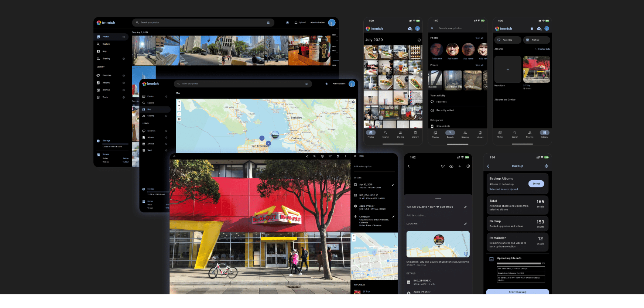Edit the Apr 30, 2019 date in viewer info panel
644x308 pixels.
click(x=393, y=185)
